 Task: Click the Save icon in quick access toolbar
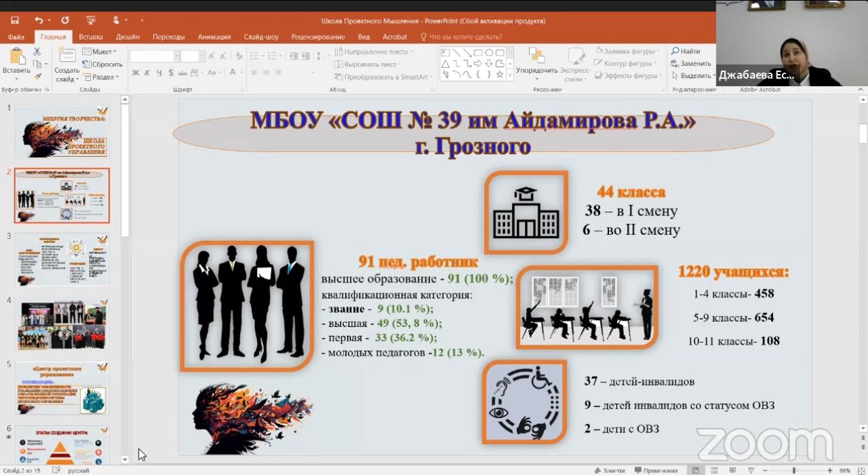coord(15,20)
